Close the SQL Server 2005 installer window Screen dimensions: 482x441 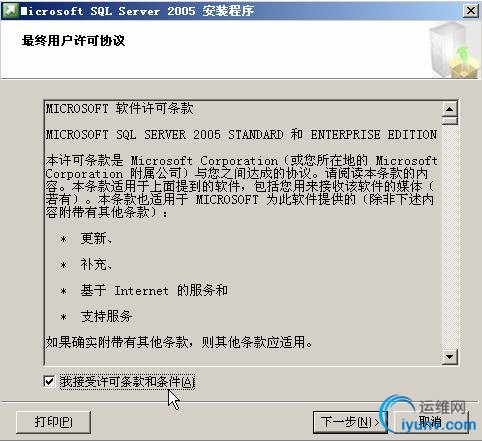pos(471,11)
